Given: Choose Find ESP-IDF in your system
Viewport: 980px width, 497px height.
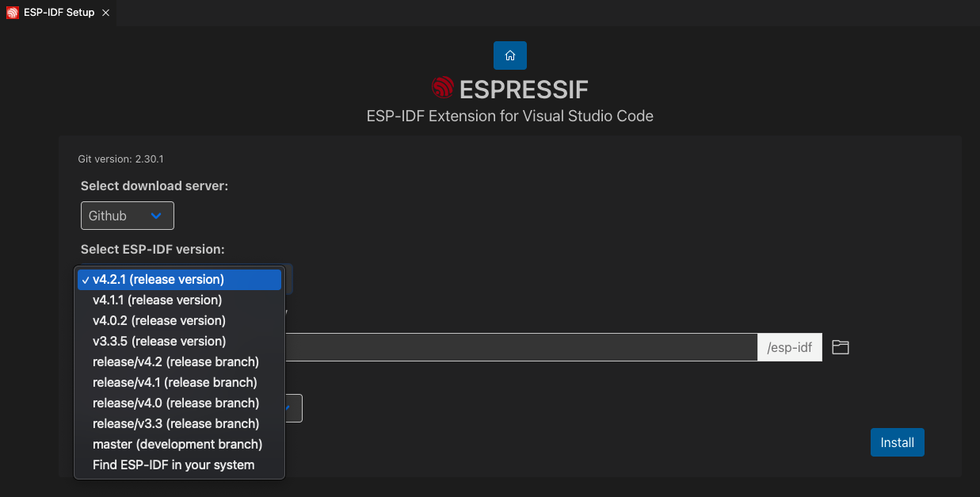Looking at the screenshot, I should pos(179,465).
